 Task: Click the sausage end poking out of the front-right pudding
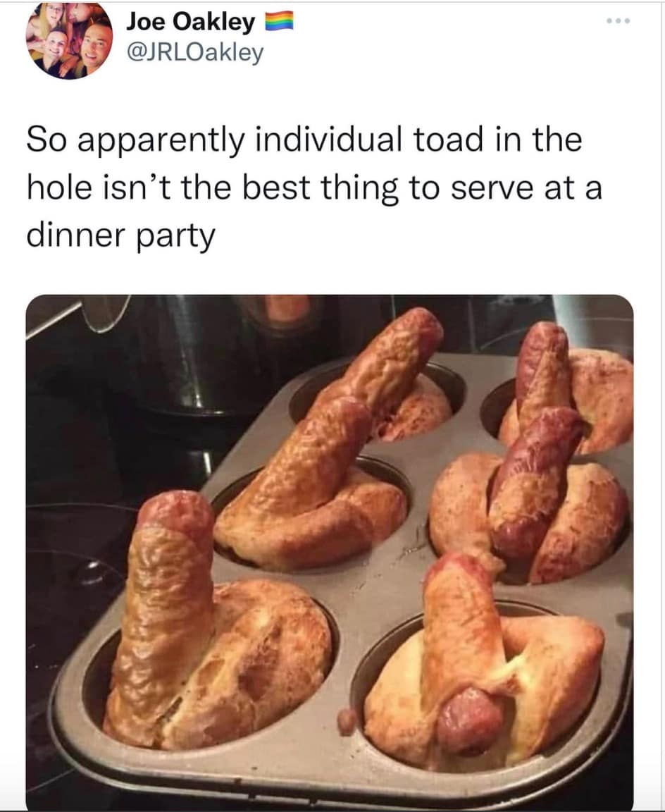[x=470, y=720]
